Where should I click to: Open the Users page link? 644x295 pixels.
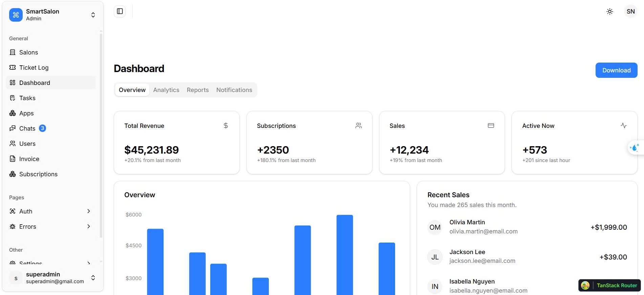coord(51,143)
